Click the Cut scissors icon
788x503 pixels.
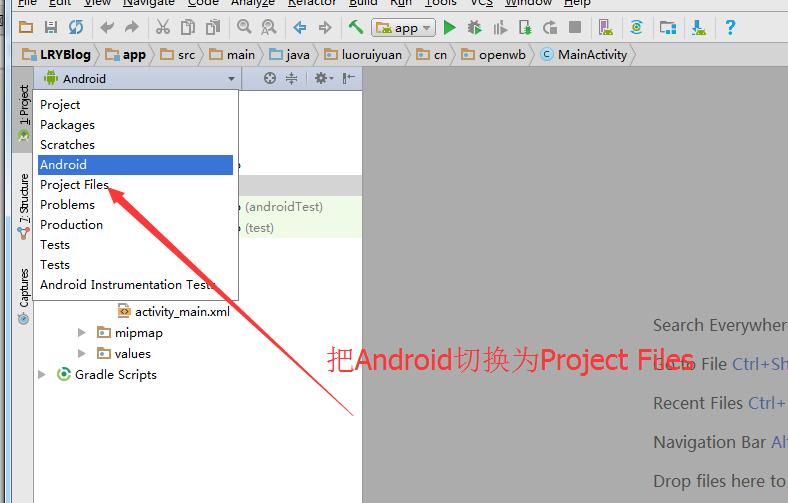pyautogui.click(x=163, y=27)
